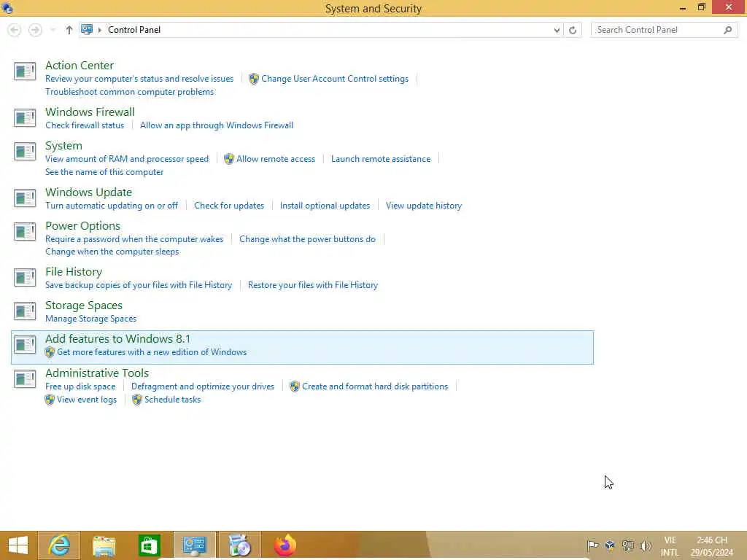Click Get more features with new edition
This screenshot has width=747, height=560.
click(152, 352)
